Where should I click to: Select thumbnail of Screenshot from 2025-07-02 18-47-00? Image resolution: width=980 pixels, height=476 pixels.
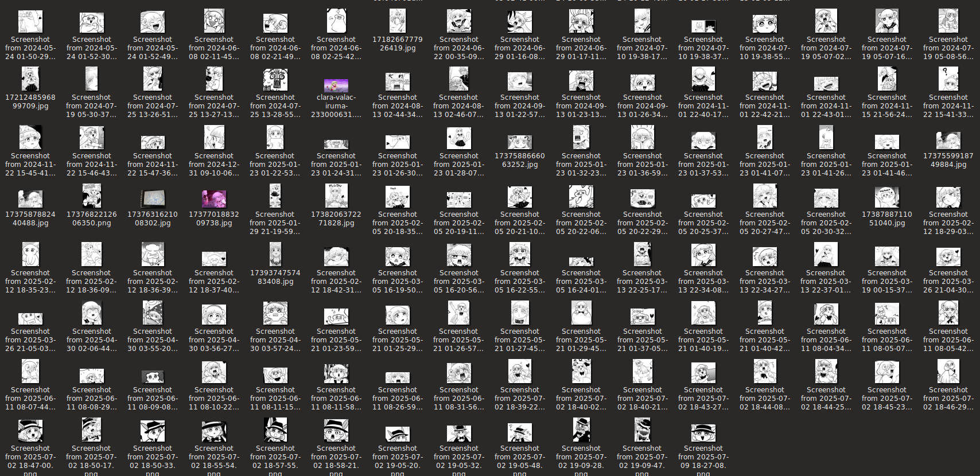(x=30, y=431)
